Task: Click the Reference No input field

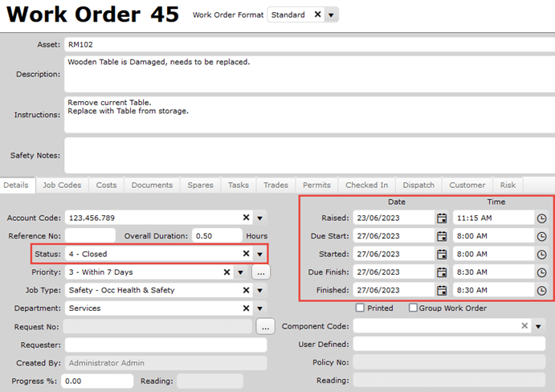Action: point(90,236)
